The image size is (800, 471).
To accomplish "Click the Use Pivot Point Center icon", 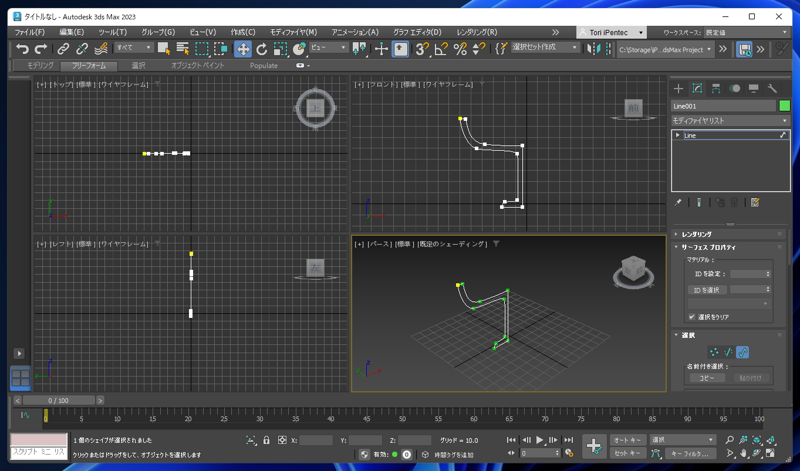I will click(x=360, y=48).
